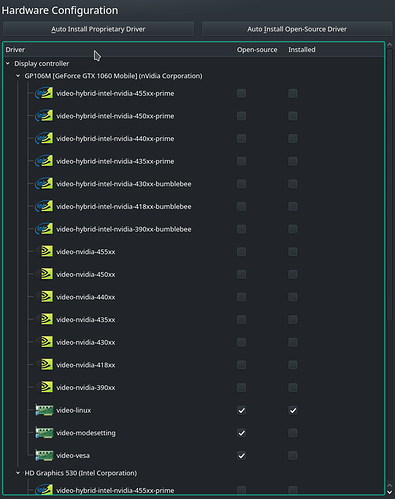Click icon of video-hybrid-intel-nvidia-440xx-prime
The image size is (395, 499).
pyautogui.click(x=44, y=138)
